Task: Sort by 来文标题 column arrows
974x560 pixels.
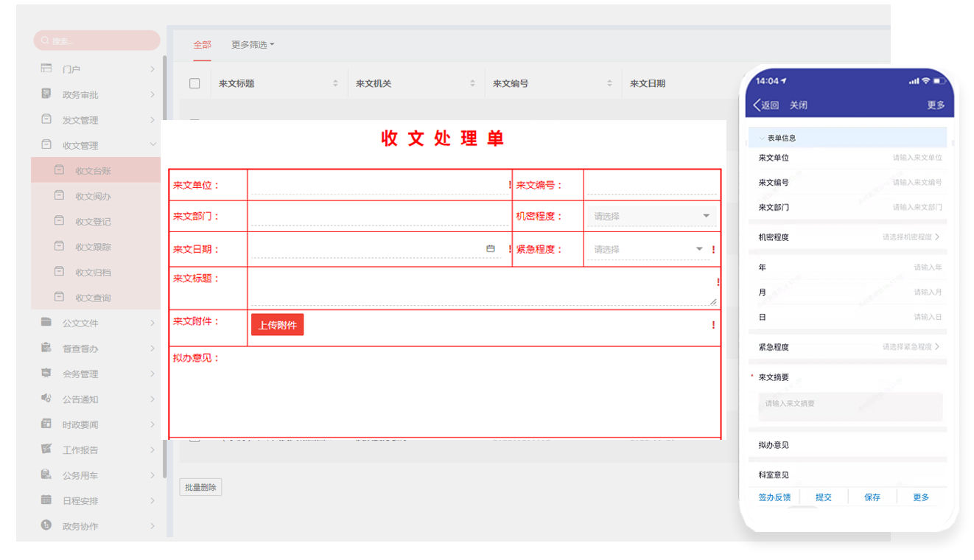Action: [335, 83]
